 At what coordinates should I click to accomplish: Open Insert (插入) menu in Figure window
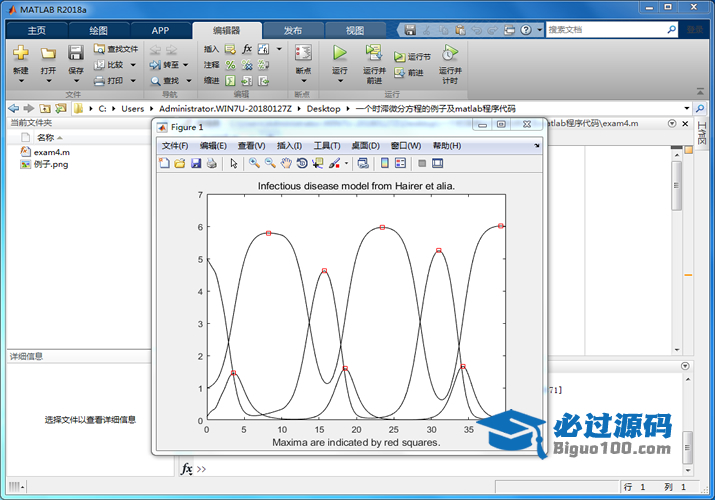pyautogui.click(x=289, y=146)
